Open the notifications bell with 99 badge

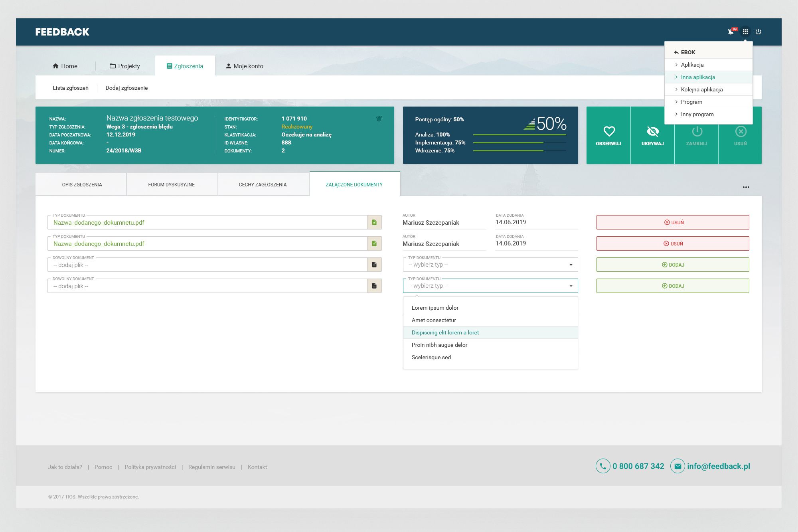pos(731,32)
